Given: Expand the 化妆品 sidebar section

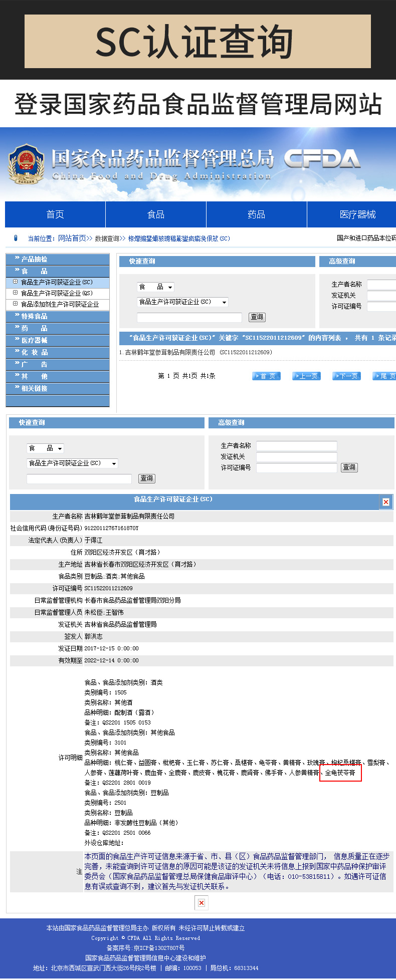Looking at the screenshot, I should [x=57, y=352].
